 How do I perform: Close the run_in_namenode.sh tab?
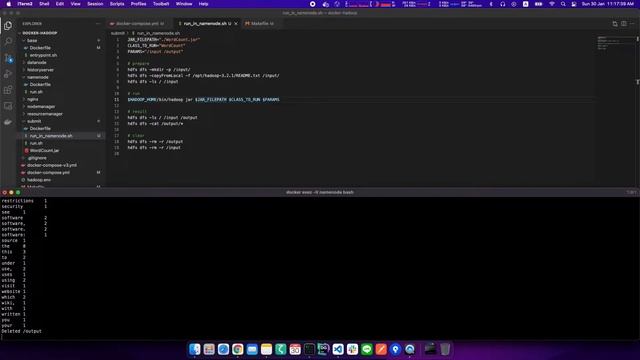pyautogui.click(x=236, y=24)
